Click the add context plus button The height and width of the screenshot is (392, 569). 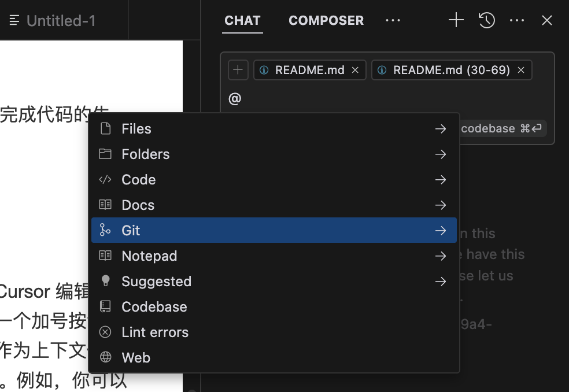[x=238, y=70]
